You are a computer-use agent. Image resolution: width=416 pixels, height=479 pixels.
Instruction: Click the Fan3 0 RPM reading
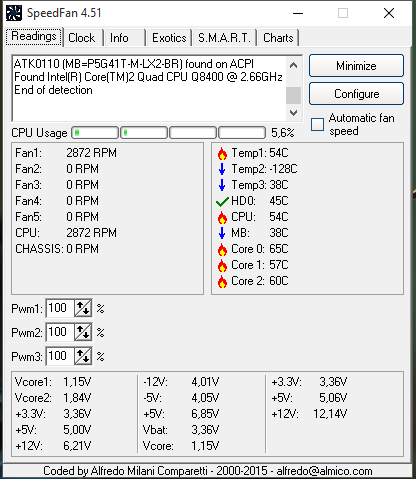57,185
